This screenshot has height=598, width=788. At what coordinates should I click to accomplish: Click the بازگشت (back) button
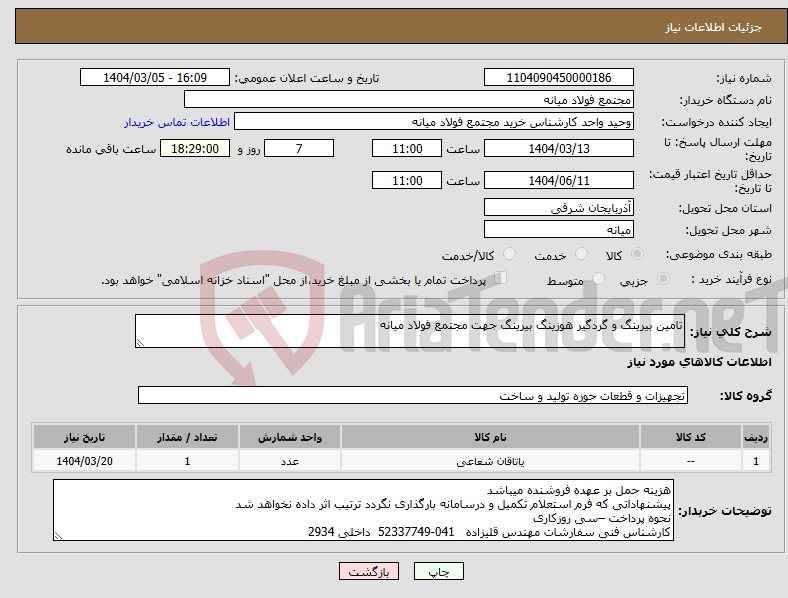pos(369,571)
